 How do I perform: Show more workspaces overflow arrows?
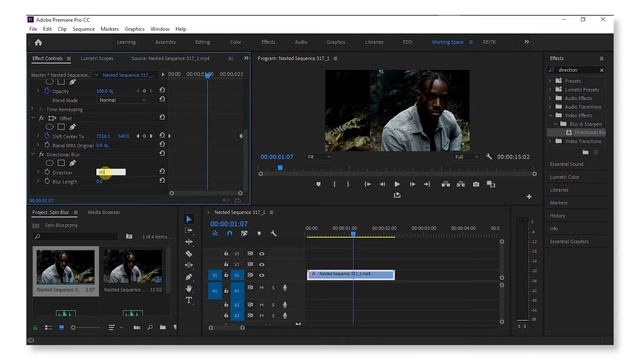[527, 42]
